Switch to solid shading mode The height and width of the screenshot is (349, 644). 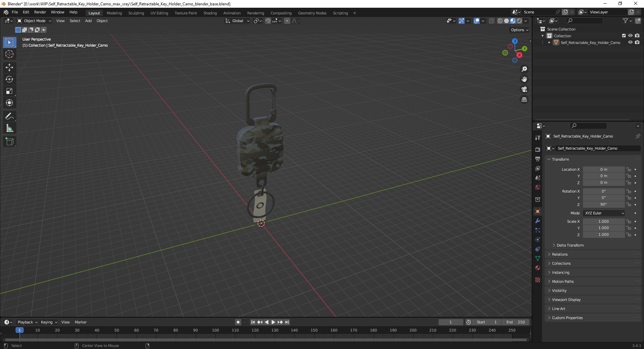[506, 21]
